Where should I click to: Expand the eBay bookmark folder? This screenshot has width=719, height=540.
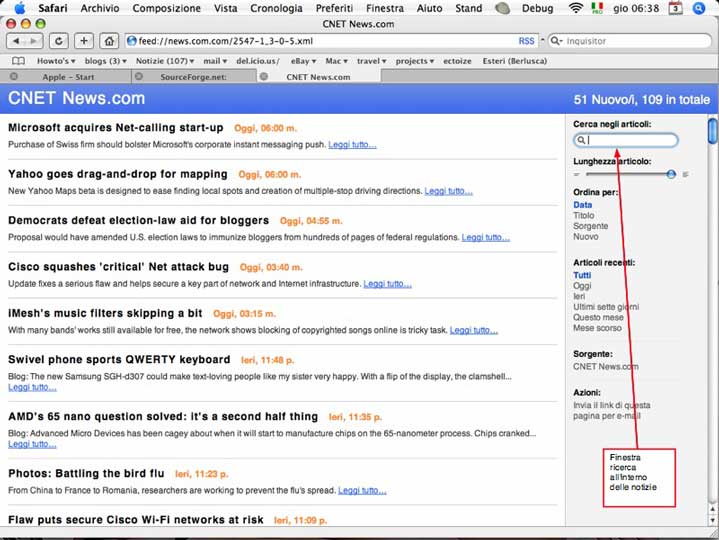[x=303, y=61]
